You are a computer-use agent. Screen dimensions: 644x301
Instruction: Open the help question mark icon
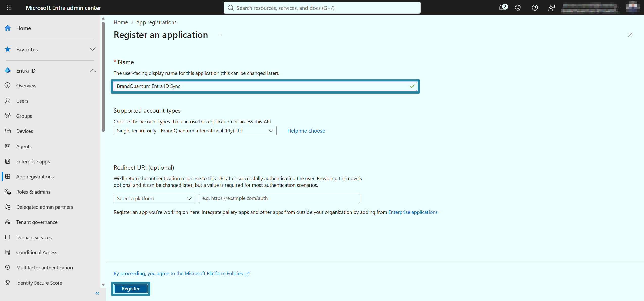535,8
